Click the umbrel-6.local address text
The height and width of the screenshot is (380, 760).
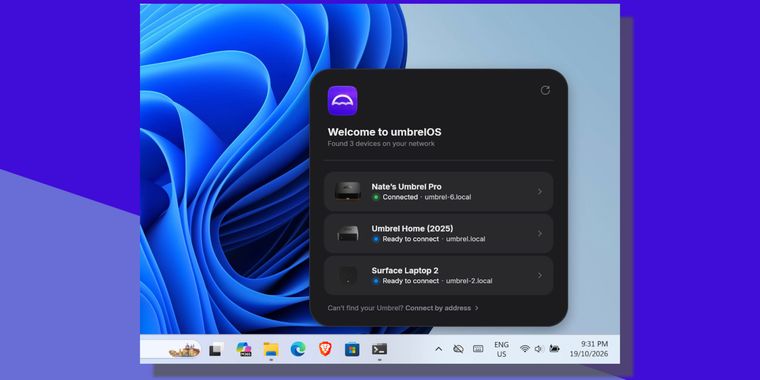click(447, 197)
